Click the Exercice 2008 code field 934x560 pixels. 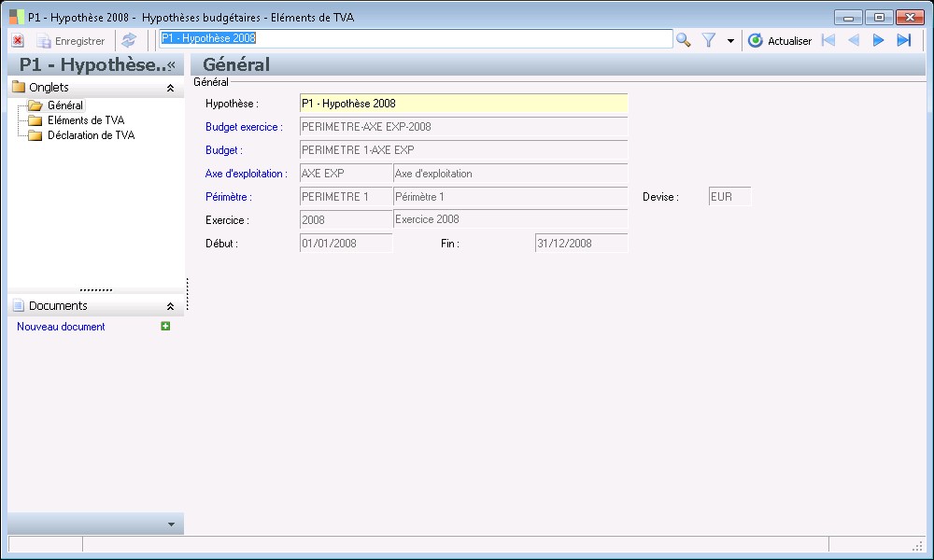[x=347, y=219]
